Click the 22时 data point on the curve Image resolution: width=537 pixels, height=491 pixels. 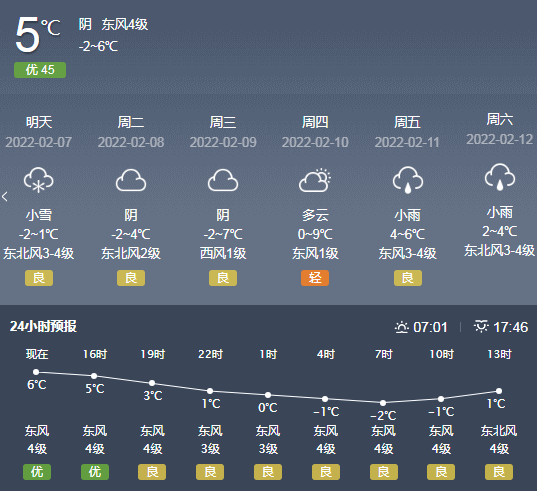tap(210, 391)
